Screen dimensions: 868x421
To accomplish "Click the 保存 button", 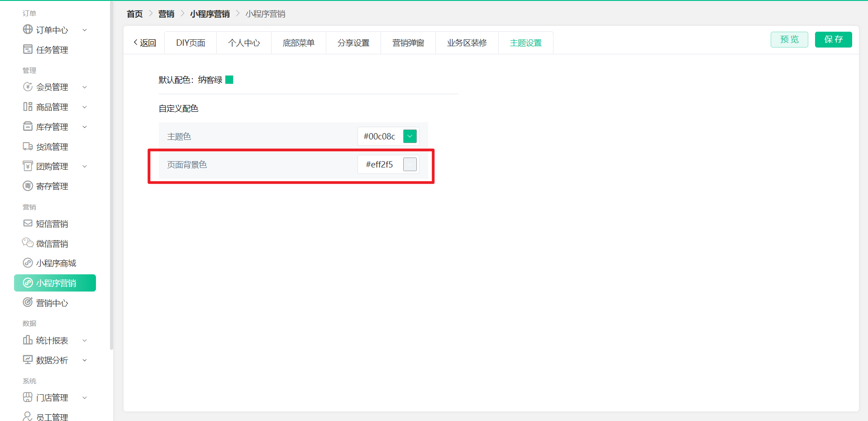I will [x=833, y=39].
